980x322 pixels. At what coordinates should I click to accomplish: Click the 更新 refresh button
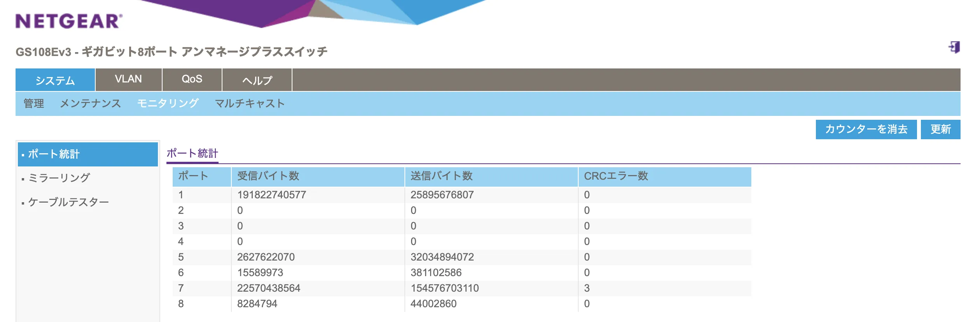coord(940,129)
